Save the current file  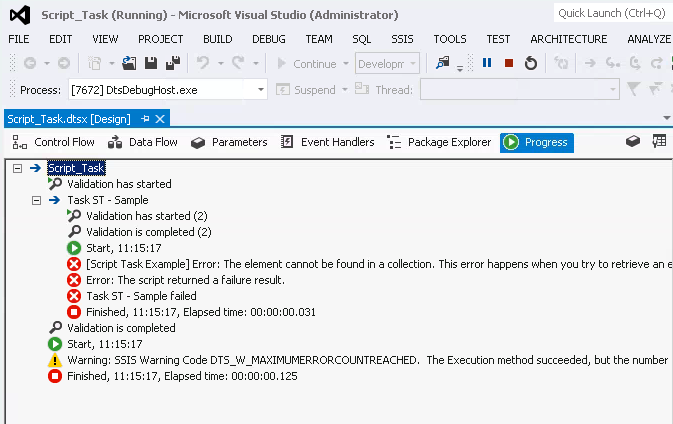151,63
